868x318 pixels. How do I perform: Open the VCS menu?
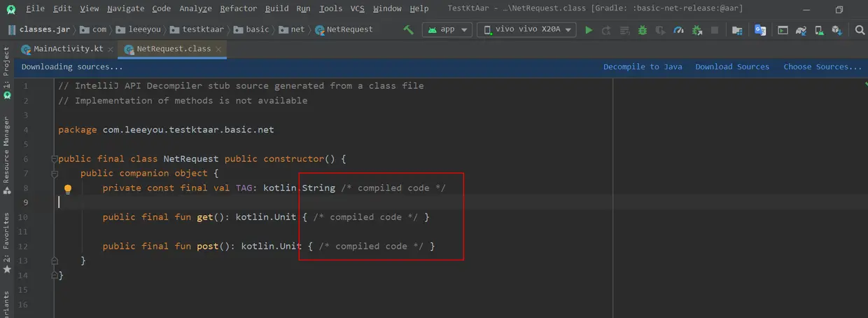coord(358,8)
